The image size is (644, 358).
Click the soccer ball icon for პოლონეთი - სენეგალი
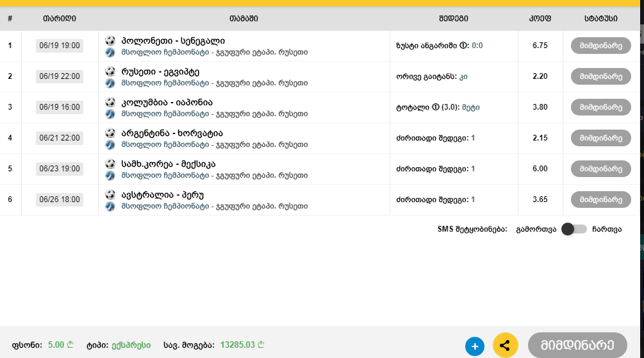pyautogui.click(x=110, y=40)
